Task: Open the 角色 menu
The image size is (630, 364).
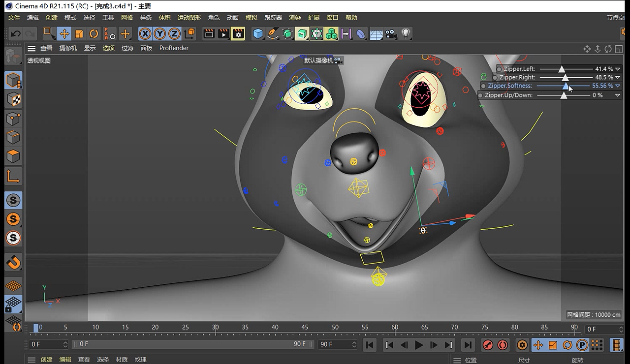Action: [x=214, y=18]
